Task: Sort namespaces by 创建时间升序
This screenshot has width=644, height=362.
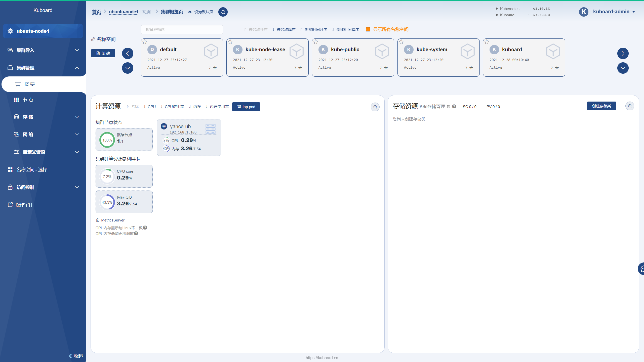Action: (314, 29)
